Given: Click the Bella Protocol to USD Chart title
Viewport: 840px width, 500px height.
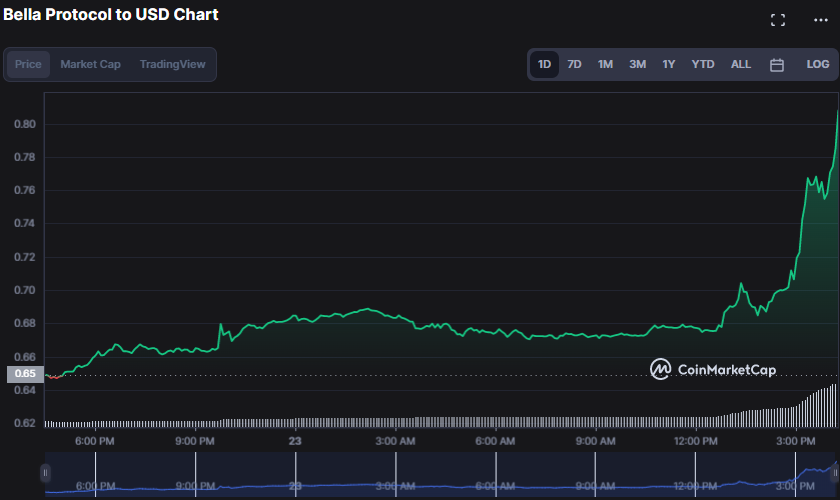Looking at the screenshot, I should [x=111, y=14].
